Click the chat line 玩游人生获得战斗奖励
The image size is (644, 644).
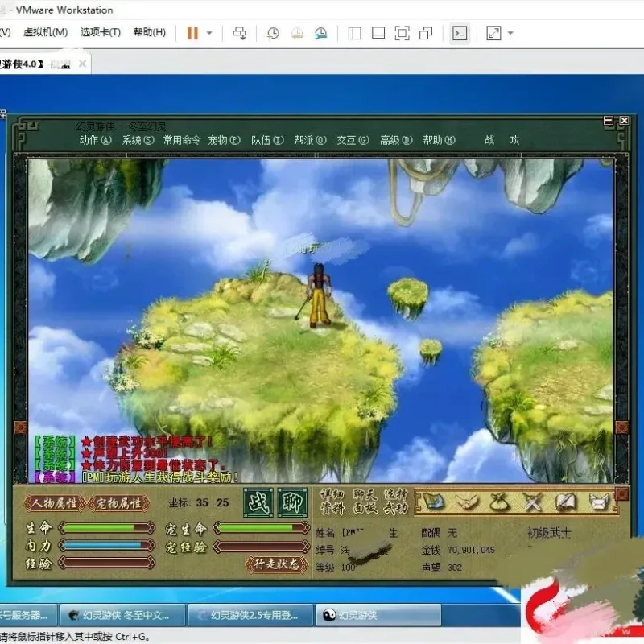pos(160,477)
